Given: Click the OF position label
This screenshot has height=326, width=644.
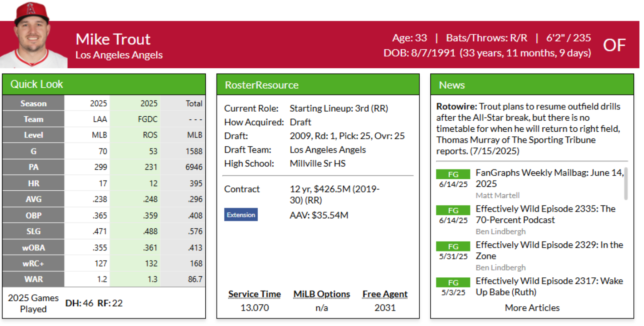Looking at the screenshot, I should coord(614,45).
